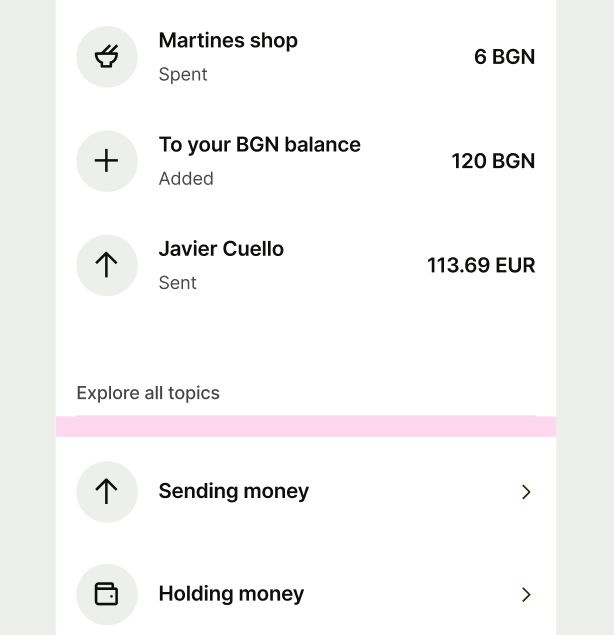Click the Sending money arrow icon
This screenshot has height=635, width=614.
pyautogui.click(x=106, y=491)
